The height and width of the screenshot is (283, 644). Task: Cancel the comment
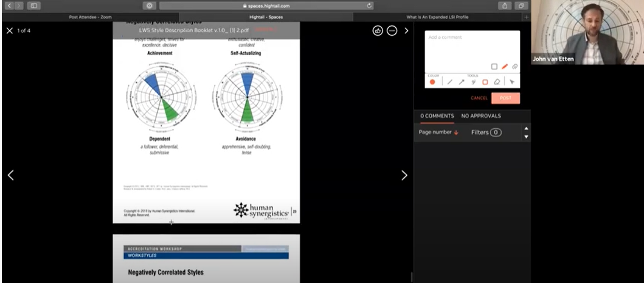479,98
